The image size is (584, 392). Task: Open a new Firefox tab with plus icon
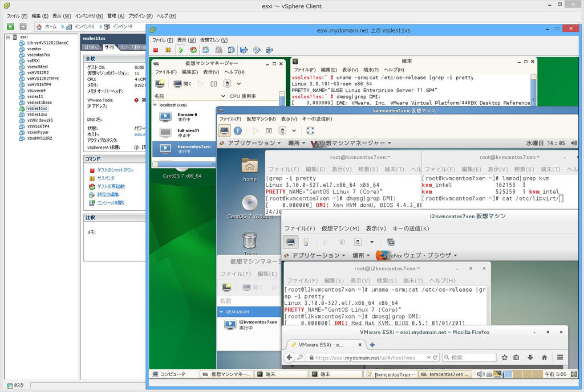click(x=372, y=345)
